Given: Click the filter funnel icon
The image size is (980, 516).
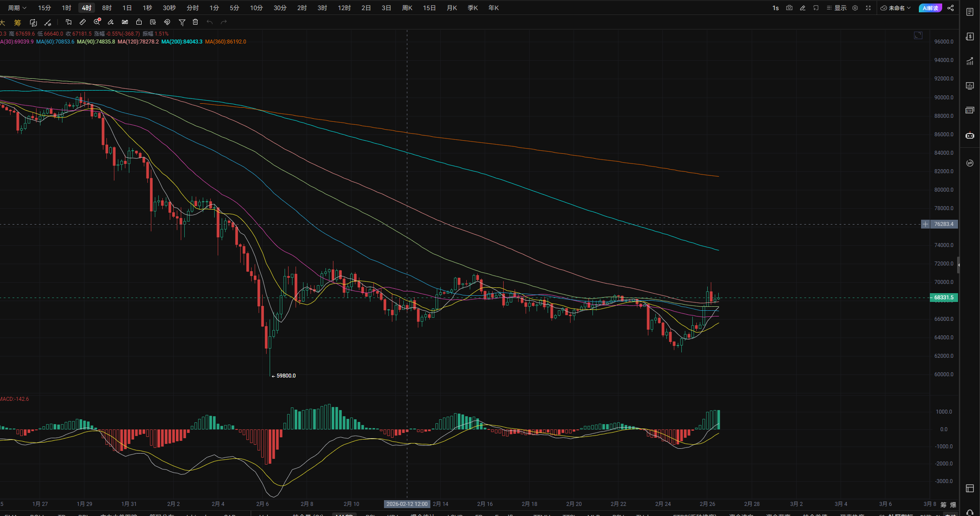Looking at the screenshot, I should (182, 22).
